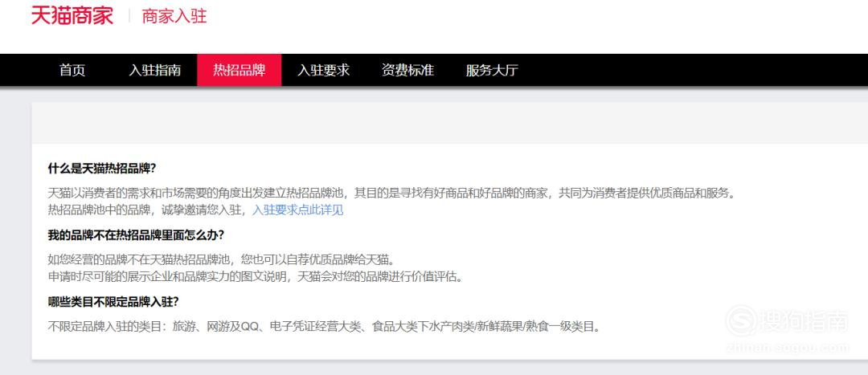
Task: Click heading 哪些类目不限定品牌入驻?
Action: coord(113,302)
